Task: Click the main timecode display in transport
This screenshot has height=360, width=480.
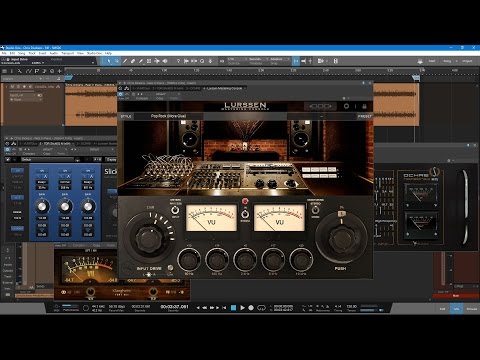Action: coord(174,307)
